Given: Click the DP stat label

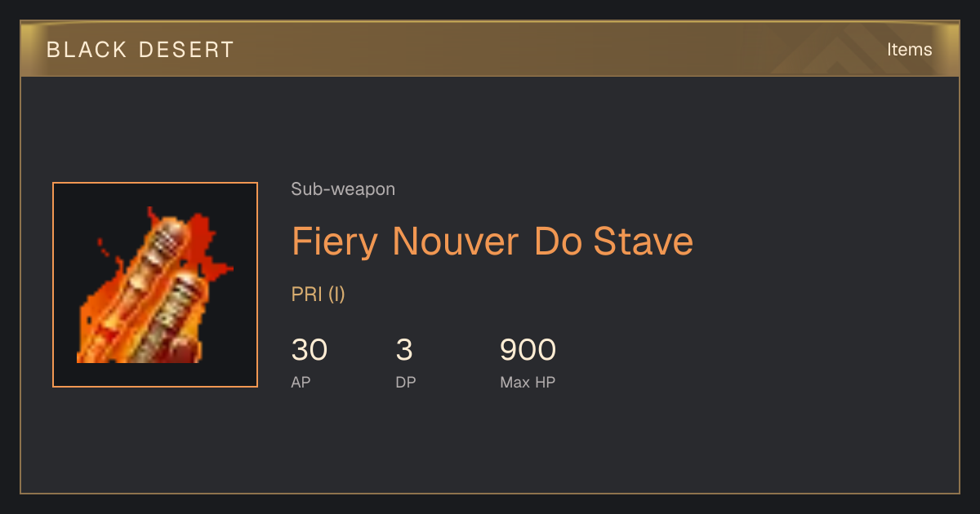Looking at the screenshot, I should (x=406, y=382).
